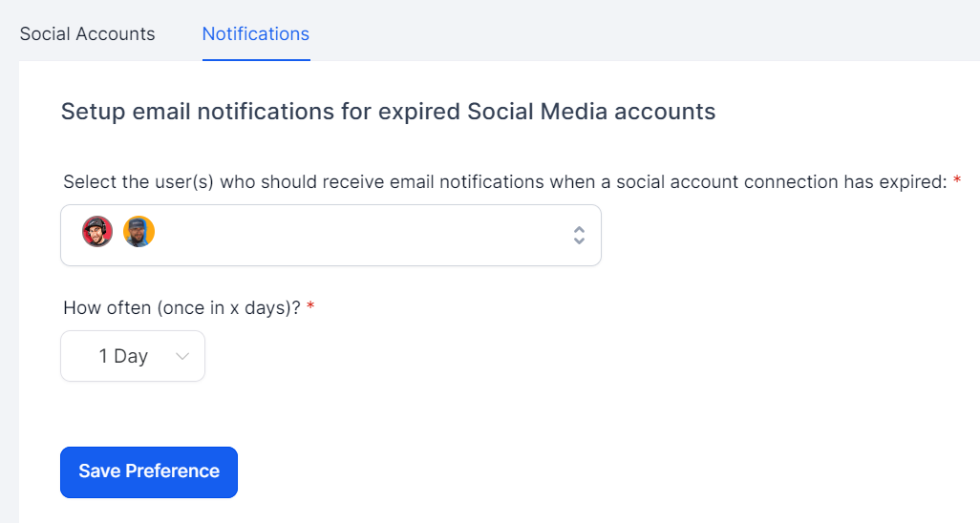Image resolution: width=980 pixels, height=523 pixels.
Task: Click the '1 Day' value text
Action: click(123, 356)
